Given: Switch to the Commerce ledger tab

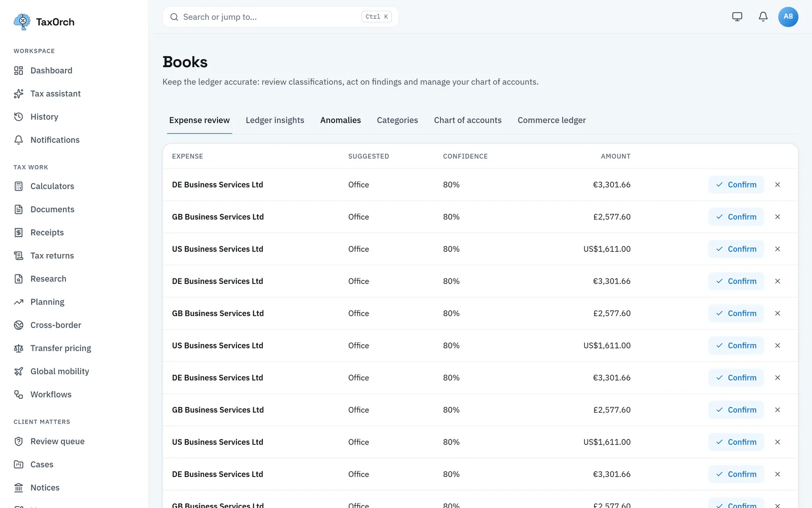Looking at the screenshot, I should click(x=552, y=120).
